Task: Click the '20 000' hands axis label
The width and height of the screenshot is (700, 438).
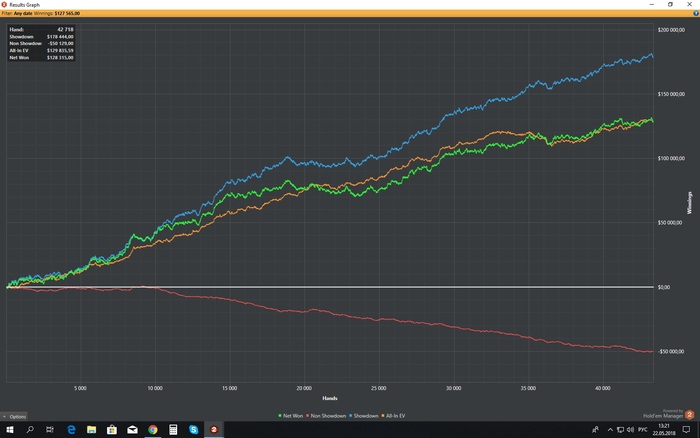Action: pos(304,388)
